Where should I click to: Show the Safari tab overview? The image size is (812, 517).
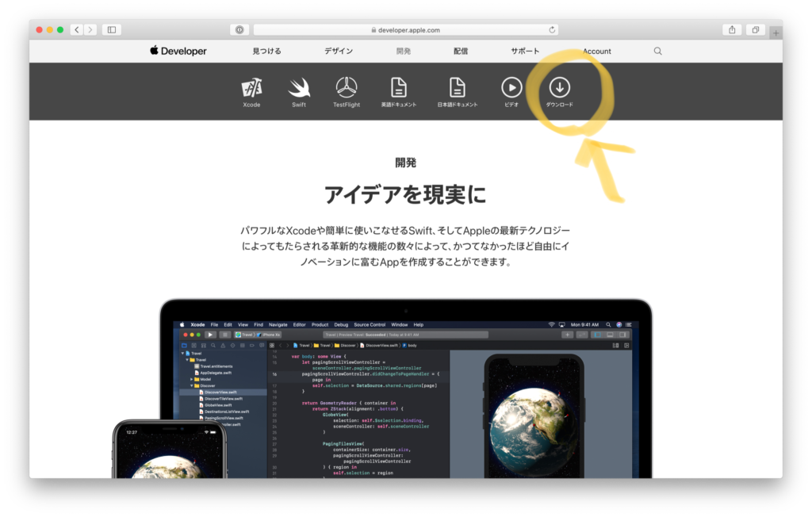click(755, 30)
